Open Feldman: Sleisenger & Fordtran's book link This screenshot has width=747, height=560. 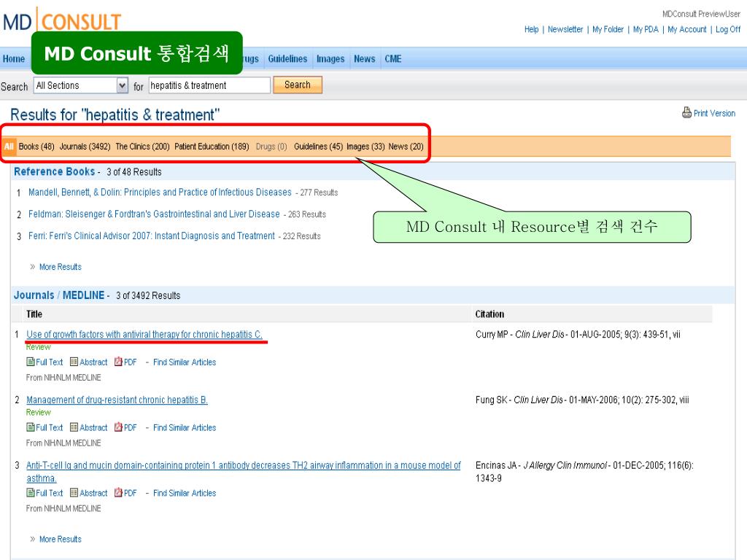click(154, 214)
